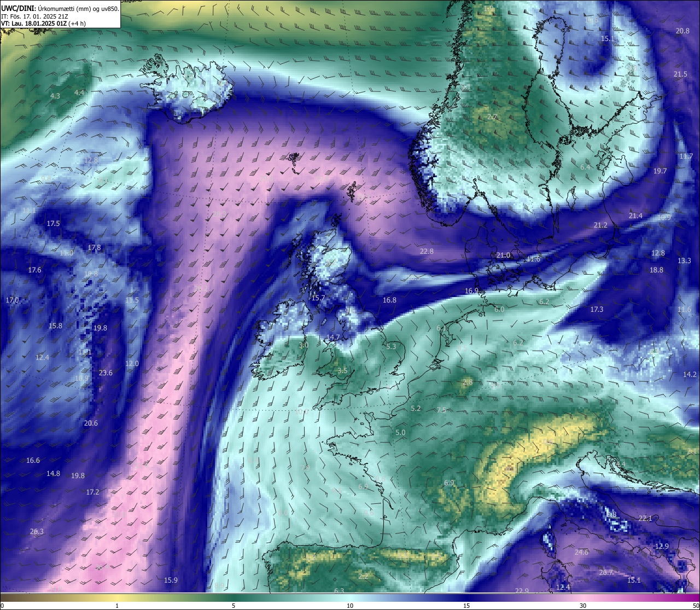Viewport: 700px width, 610px height.
Task: Click the color scale label 0
Action: tap(2, 606)
